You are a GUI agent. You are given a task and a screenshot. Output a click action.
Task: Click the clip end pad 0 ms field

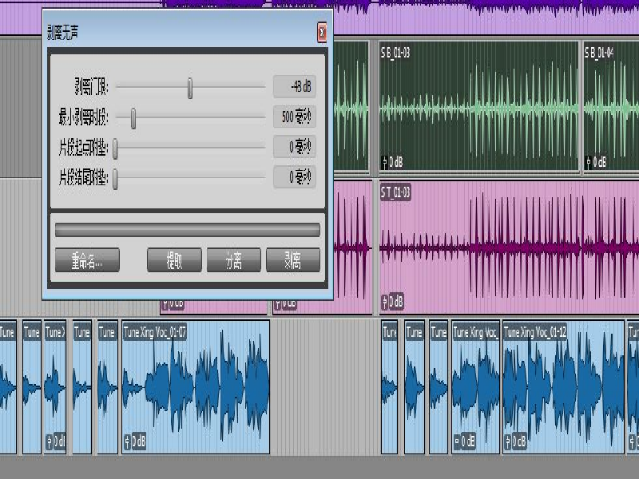pos(294,178)
